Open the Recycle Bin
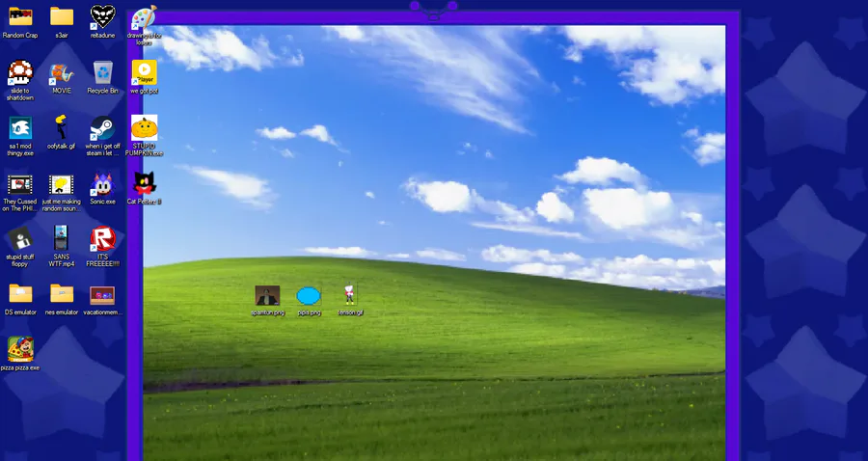The width and height of the screenshot is (868, 461). point(102,72)
